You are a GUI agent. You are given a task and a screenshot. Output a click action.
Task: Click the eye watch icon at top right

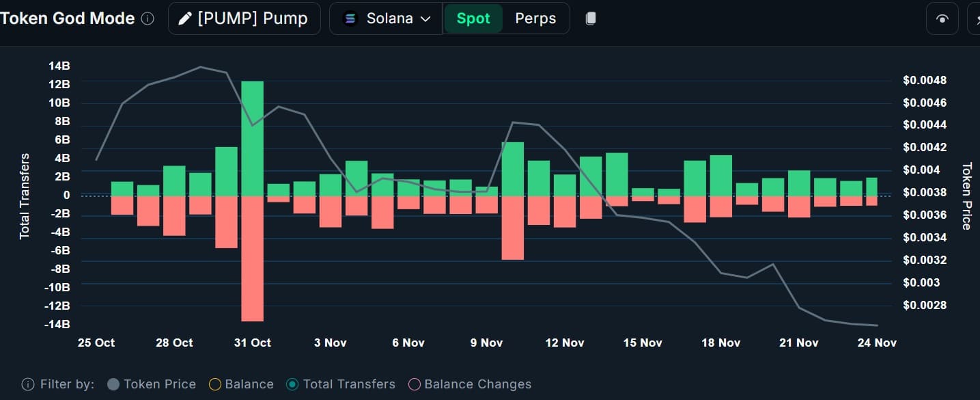point(942,18)
